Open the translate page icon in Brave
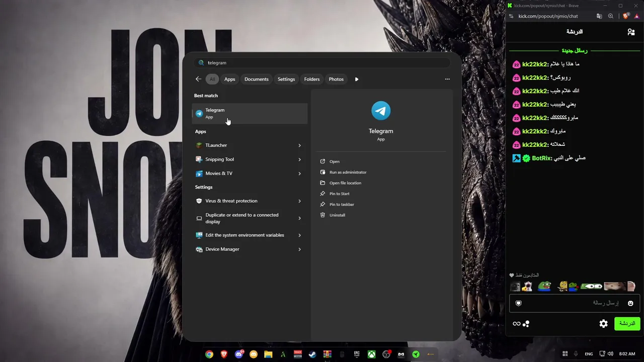This screenshot has width=644, height=362. click(x=599, y=16)
